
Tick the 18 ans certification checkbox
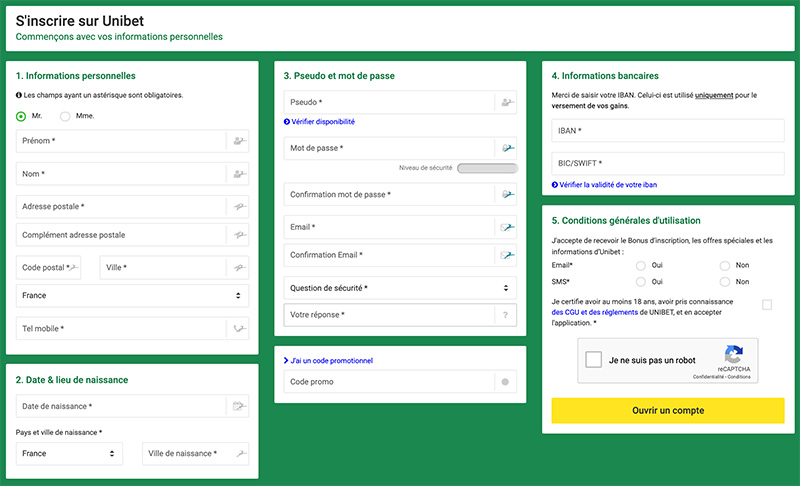point(767,305)
